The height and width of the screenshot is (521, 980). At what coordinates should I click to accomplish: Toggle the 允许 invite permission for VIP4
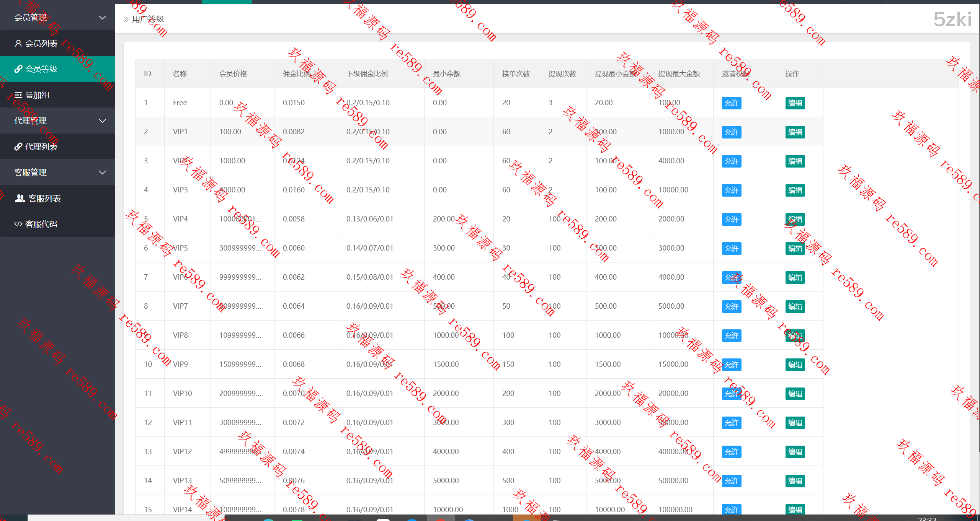click(x=731, y=219)
